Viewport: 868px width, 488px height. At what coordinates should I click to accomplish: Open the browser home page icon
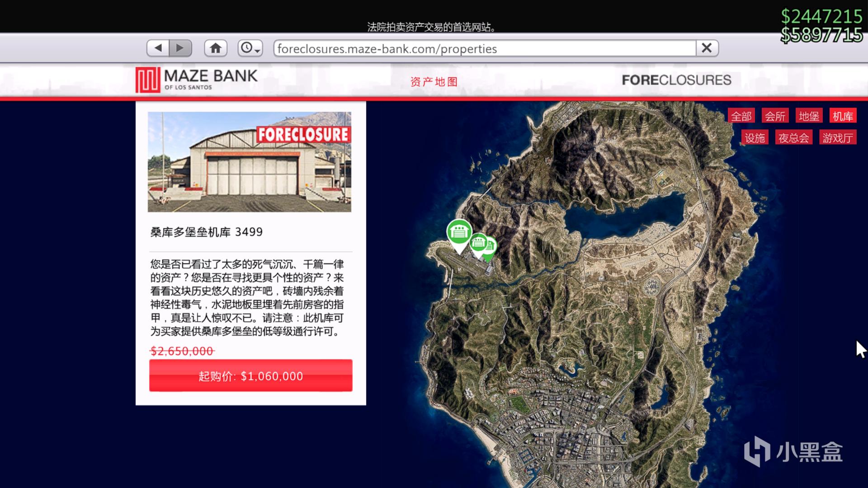pos(216,48)
